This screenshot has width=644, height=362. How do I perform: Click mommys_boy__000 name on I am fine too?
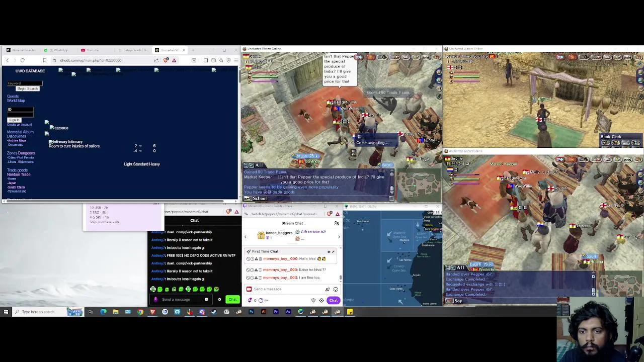click(280, 278)
